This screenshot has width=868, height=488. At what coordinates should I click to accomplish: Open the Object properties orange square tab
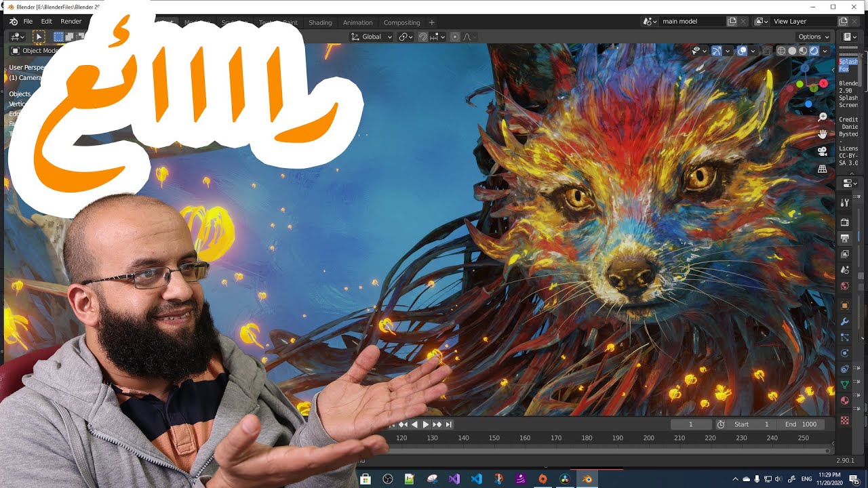[845, 306]
